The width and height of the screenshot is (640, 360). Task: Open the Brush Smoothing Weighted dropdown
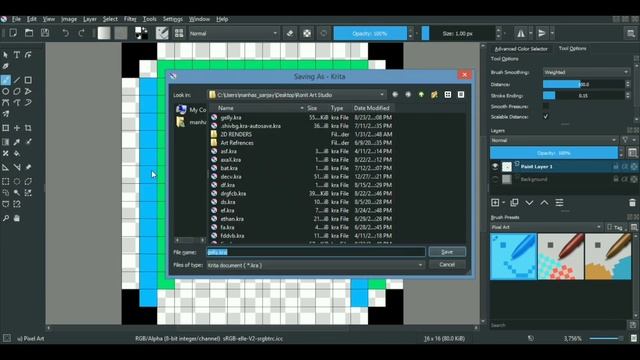tap(586, 72)
